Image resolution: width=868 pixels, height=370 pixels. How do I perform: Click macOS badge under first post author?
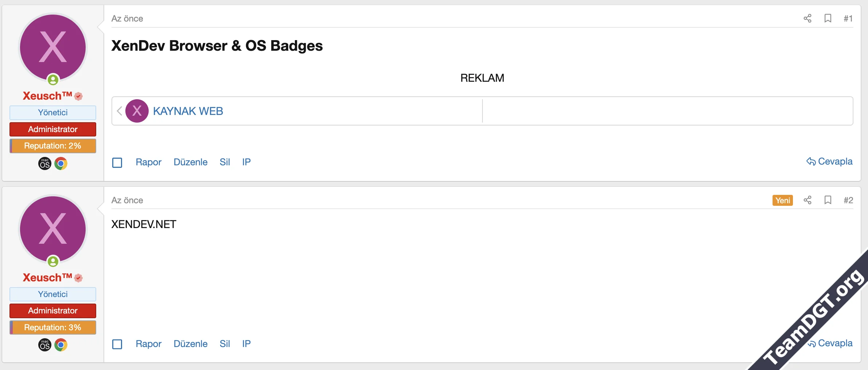[x=45, y=163]
